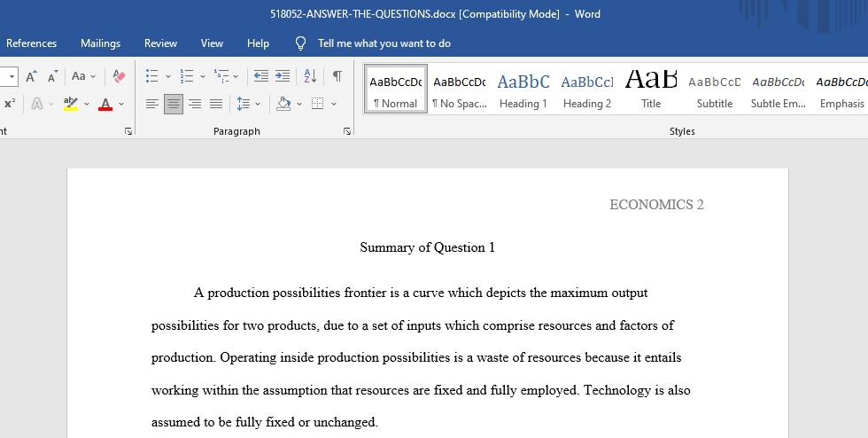Click the Summary of Question 1 heading

427,247
